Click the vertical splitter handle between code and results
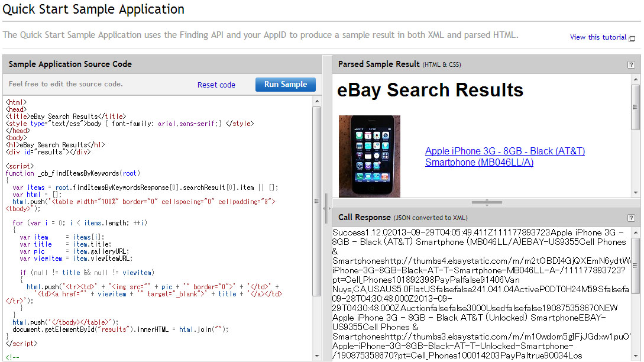Image resolution: width=644 pixels, height=362 pixels. [x=327, y=208]
